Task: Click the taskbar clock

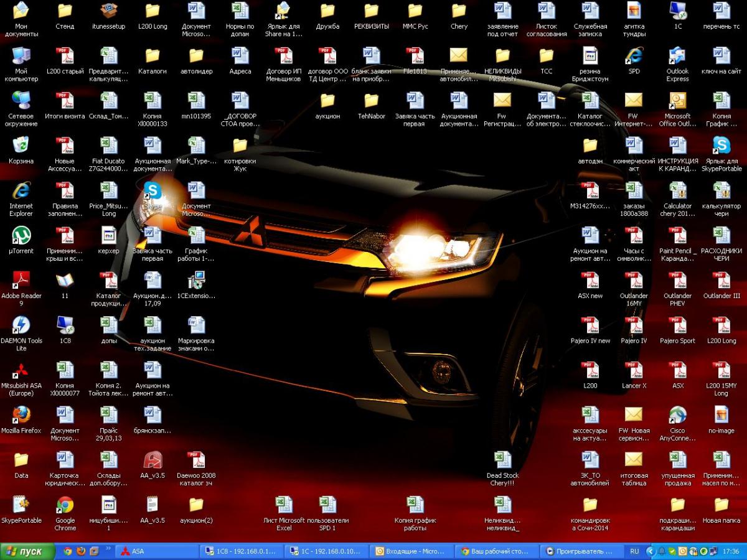Action: (x=731, y=551)
